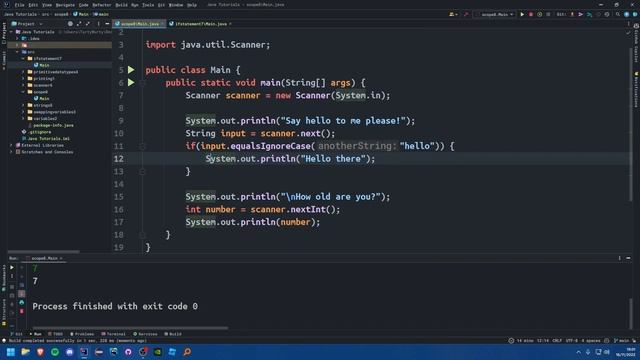Open Discord from the taskbar
This screenshot has width=640, height=360.
pyautogui.click(x=69, y=352)
